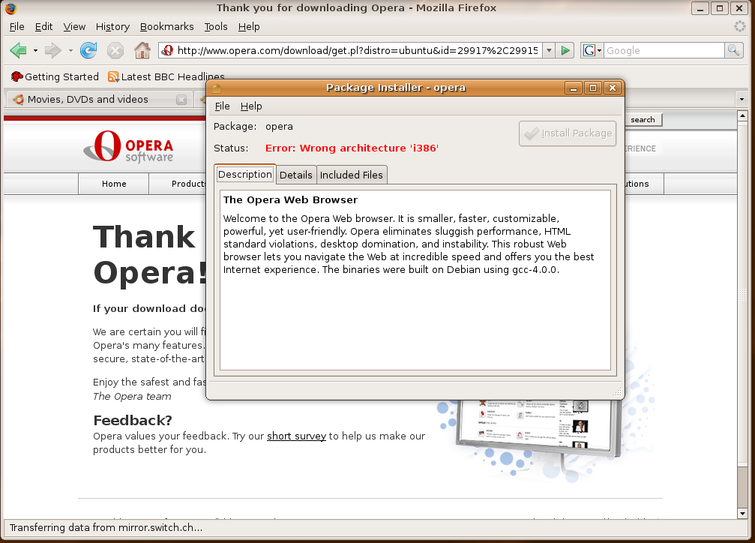Open the short survey link
Viewport: 755px width, 543px height.
coord(297,436)
